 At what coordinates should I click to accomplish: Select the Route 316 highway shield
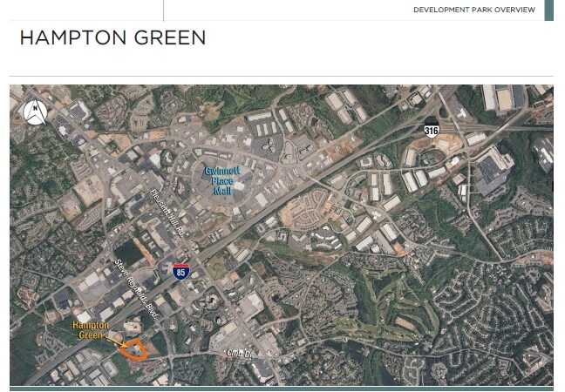[432, 130]
